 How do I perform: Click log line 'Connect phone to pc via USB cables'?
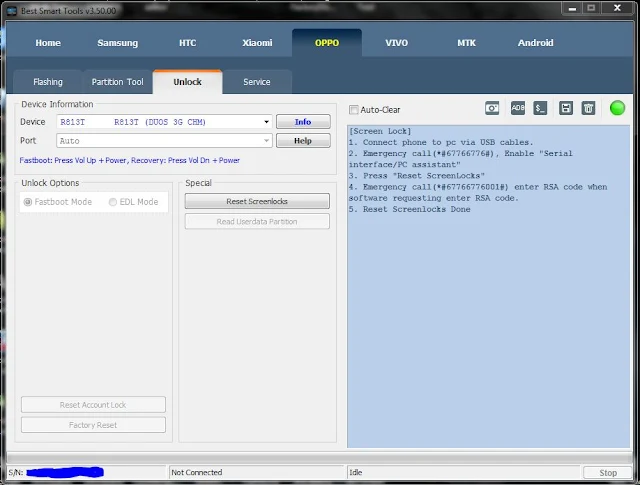pyautogui.click(x=441, y=142)
